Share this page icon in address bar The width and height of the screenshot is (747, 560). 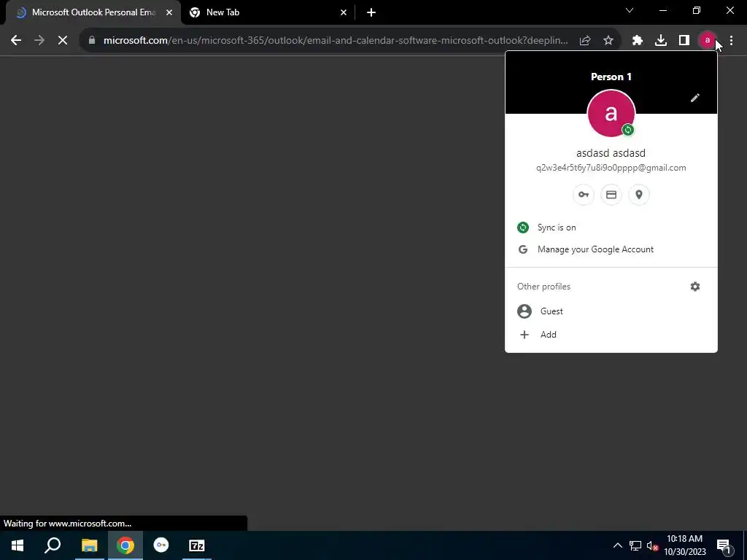(585, 41)
